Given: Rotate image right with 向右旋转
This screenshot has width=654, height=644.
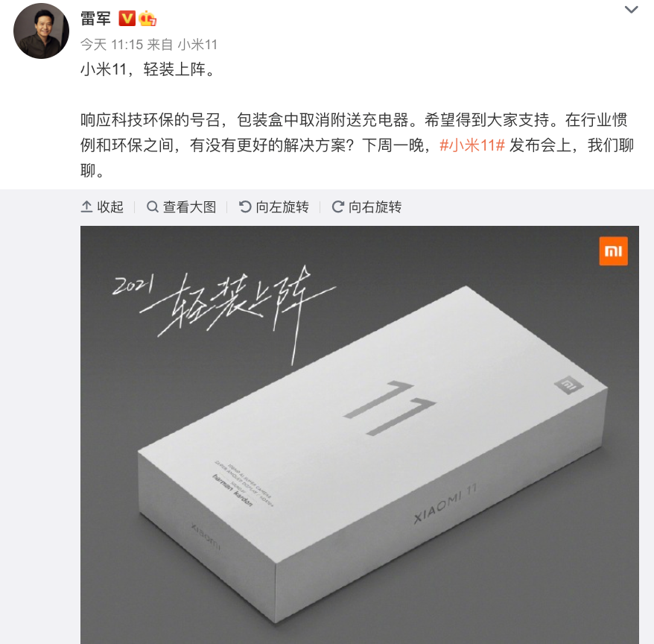Looking at the screenshot, I should click(x=366, y=207).
